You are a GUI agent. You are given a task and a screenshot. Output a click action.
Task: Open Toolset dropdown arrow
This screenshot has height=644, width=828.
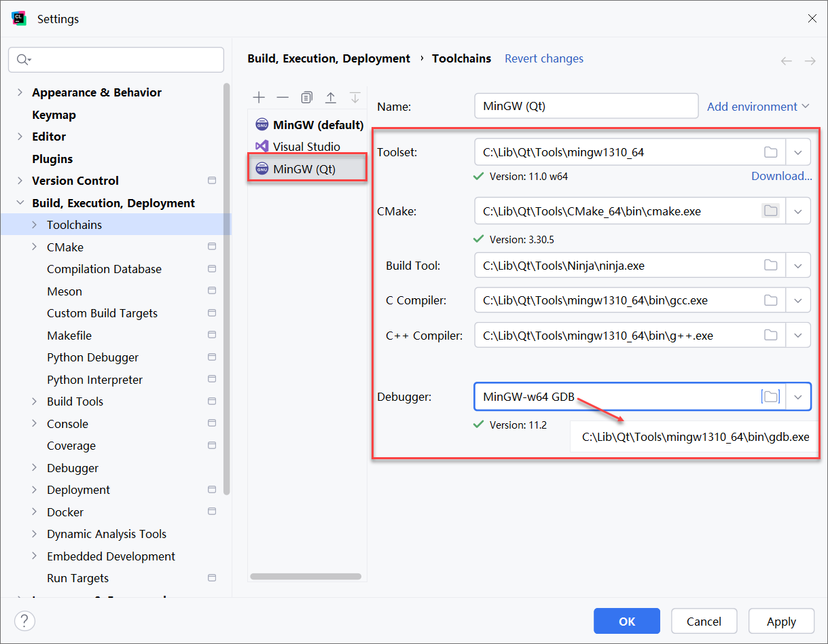pyautogui.click(x=798, y=152)
